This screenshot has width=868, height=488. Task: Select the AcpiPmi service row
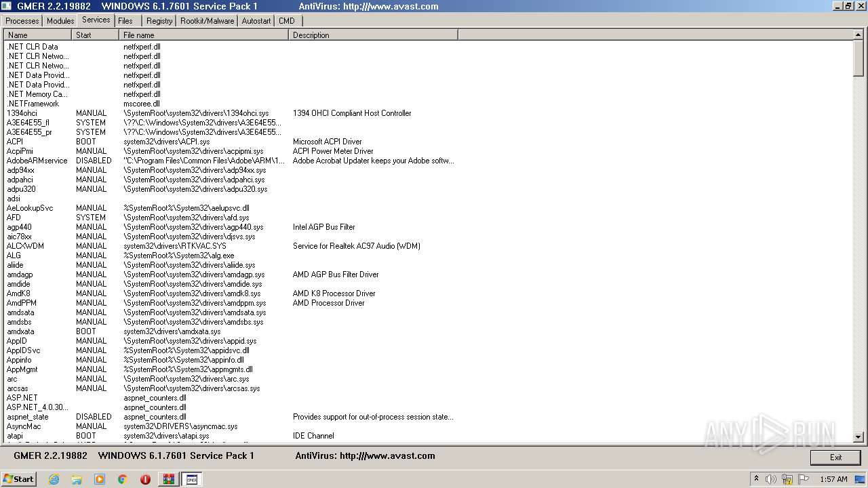click(428, 151)
